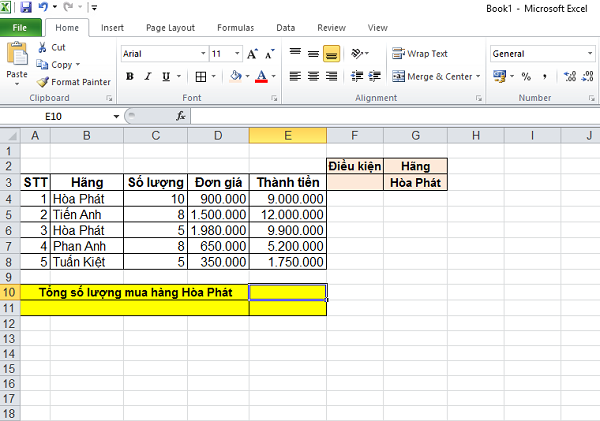Switch to Page Layout tab

click(170, 28)
